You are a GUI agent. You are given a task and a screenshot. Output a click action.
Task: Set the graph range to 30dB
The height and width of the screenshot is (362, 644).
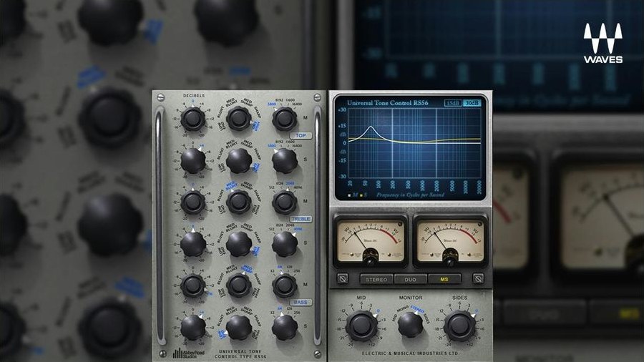472,102
